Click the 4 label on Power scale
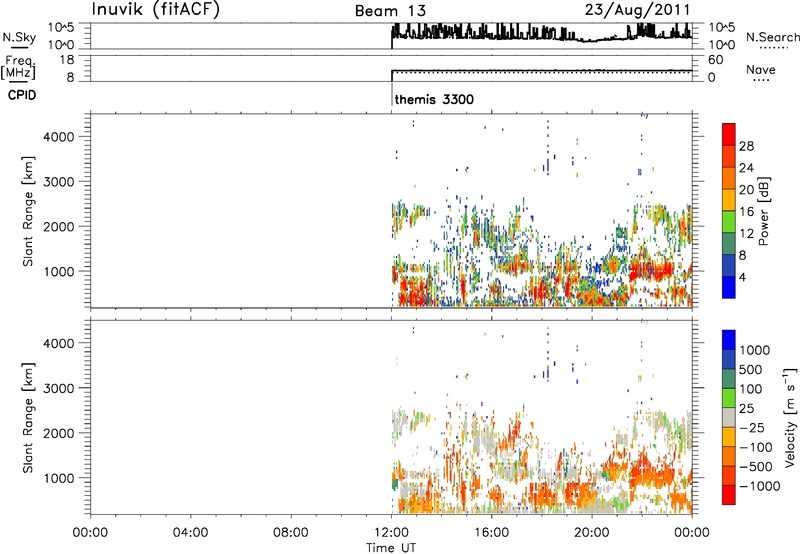This screenshot has height=554, width=800. pyautogui.click(x=742, y=277)
